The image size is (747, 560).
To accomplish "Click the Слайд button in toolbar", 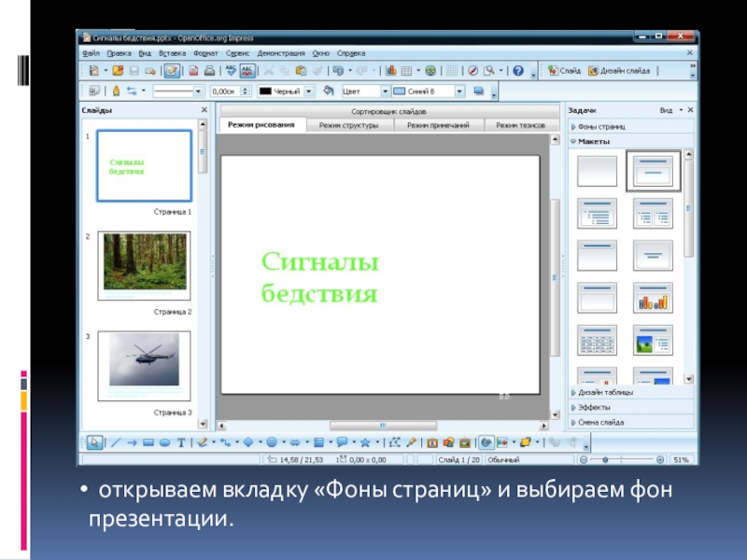I will (566, 71).
